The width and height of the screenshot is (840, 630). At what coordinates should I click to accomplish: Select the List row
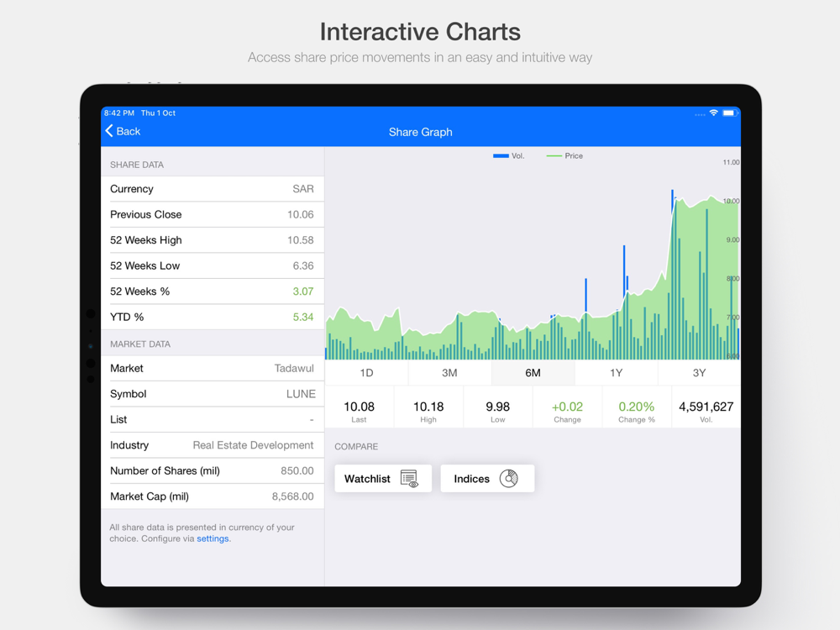pos(213,420)
